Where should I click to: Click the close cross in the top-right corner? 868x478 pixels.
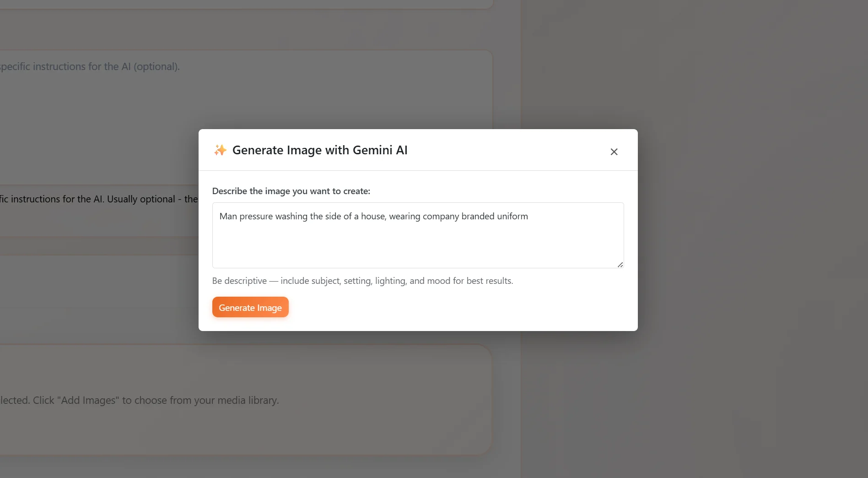[614, 152]
